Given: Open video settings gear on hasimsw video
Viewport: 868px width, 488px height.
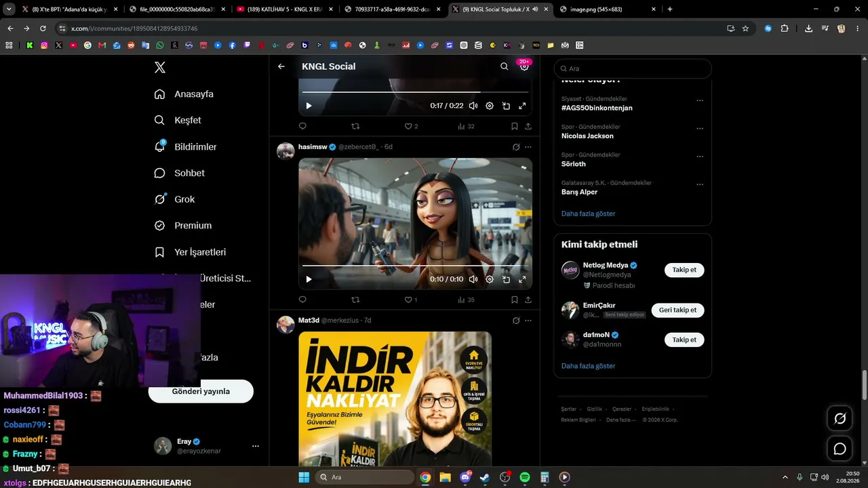Looking at the screenshot, I should tap(490, 279).
